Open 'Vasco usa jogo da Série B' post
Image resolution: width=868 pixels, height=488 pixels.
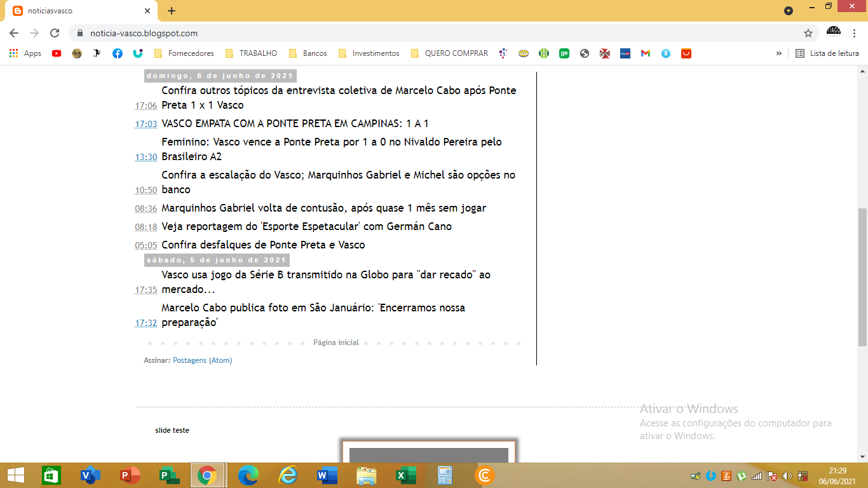326,282
